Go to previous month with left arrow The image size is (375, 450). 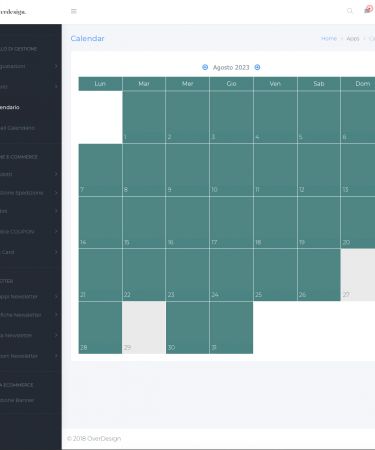pos(205,67)
